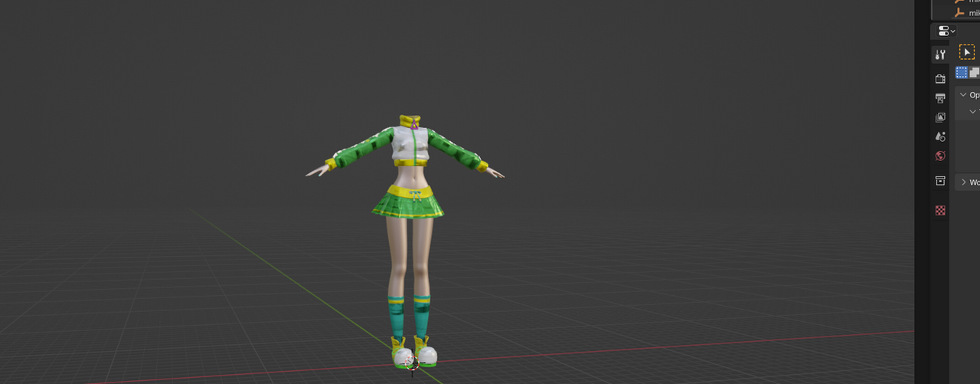
Task: Open the Scene properties tab
Action: point(940,136)
